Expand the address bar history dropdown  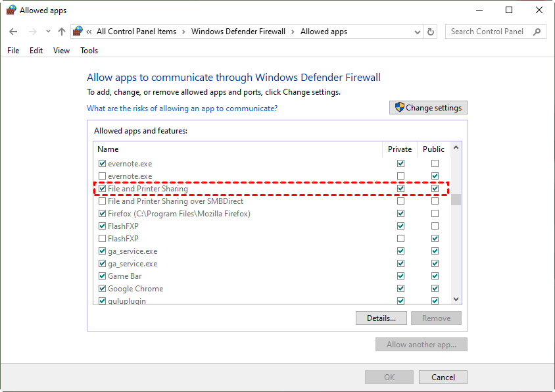[x=418, y=32]
